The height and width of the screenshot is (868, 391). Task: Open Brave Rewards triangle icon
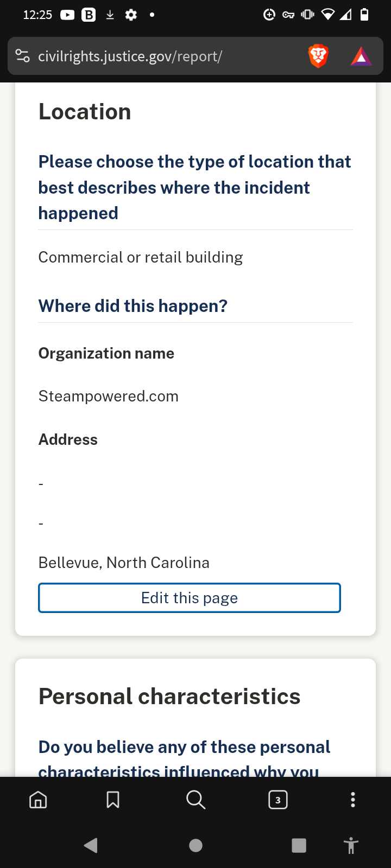click(x=361, y=56)
